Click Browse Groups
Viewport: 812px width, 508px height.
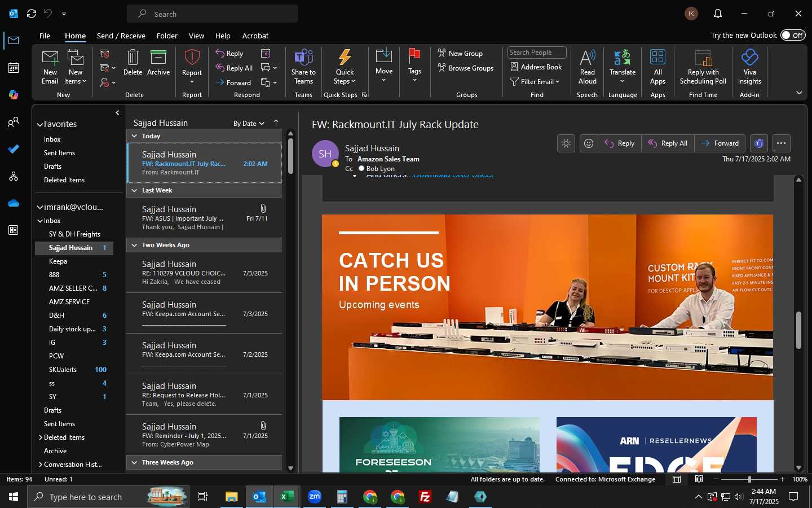pyautogui.click(x=466, y=68)
